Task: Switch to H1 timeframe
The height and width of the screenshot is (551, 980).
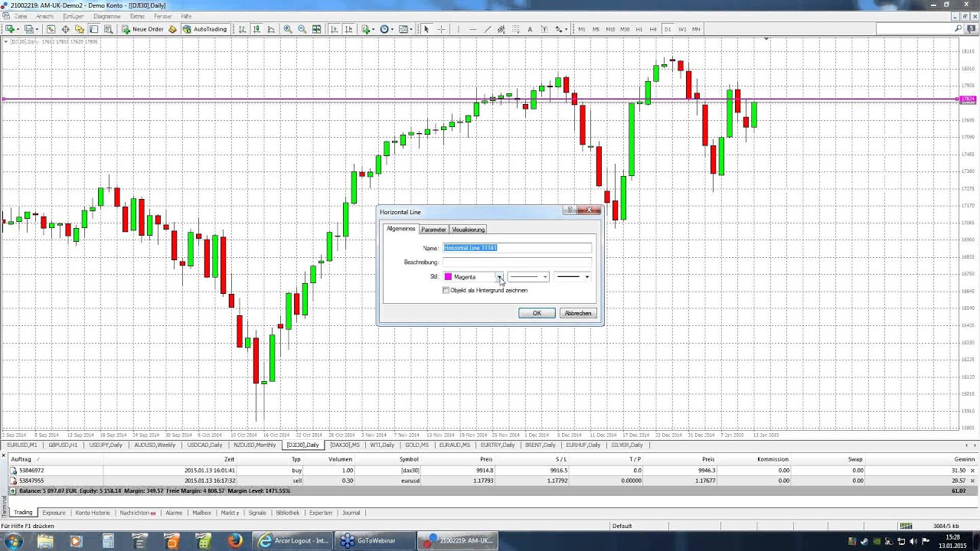Action: (639, 29)
